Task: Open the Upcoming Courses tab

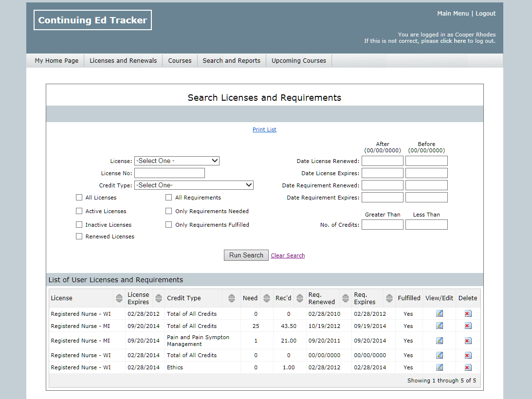Action: click(298, 61)
